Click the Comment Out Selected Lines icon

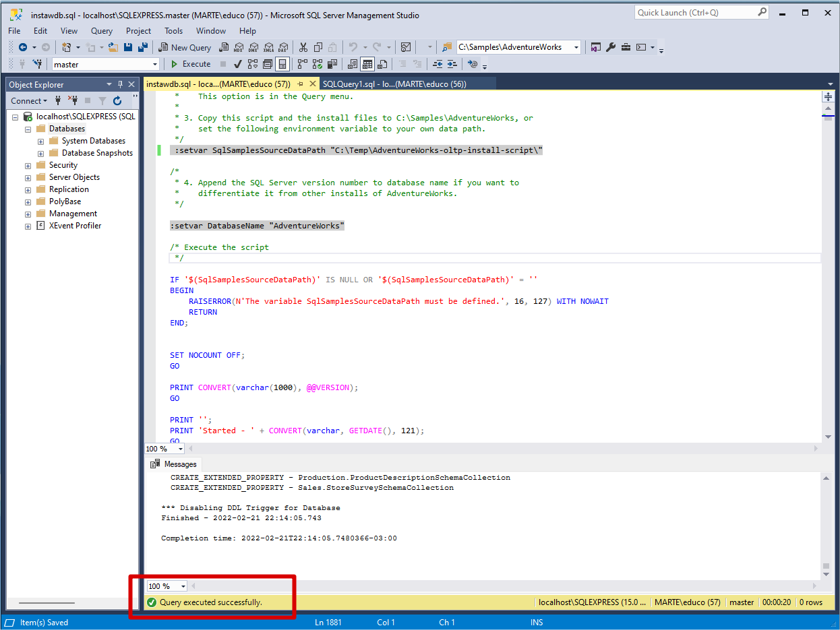pyautogui.click(x=402, y=64)
